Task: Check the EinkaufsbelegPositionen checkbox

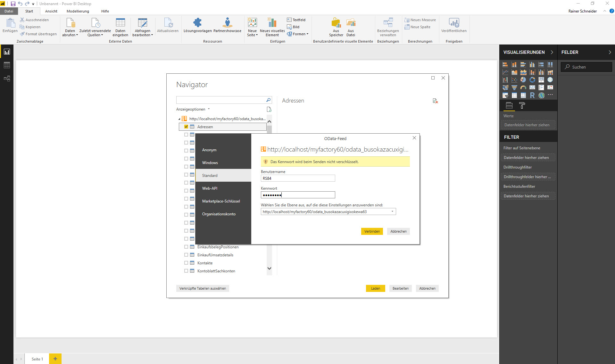Action: pos(186,247)
